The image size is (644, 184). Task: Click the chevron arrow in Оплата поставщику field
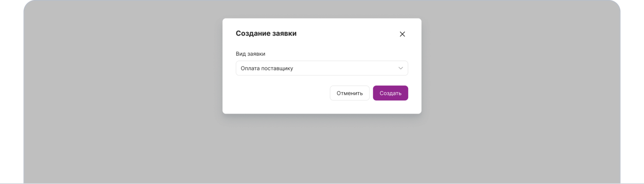[401, 68]
